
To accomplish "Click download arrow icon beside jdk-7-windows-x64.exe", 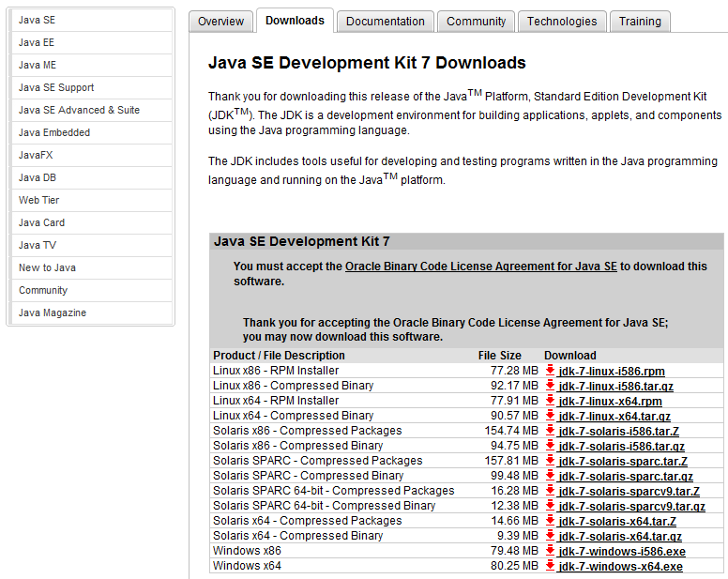I will pos(550,566).
